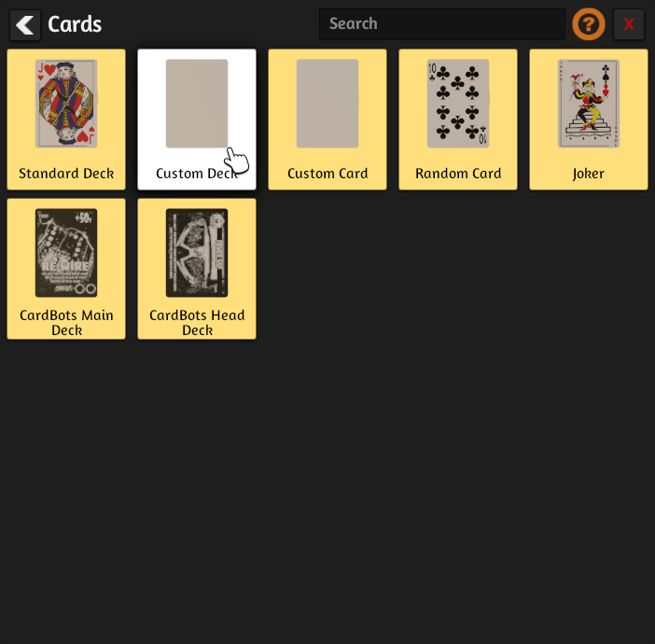Click the Custom Card label
Image resolution: width=655 pixels, height=644 pixels.
click(327, 174)
